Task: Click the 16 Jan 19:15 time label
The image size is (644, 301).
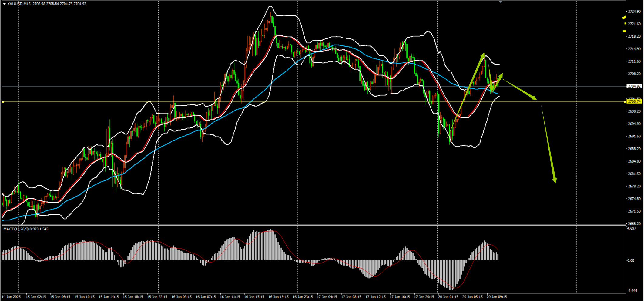Action: coord(278,297)
